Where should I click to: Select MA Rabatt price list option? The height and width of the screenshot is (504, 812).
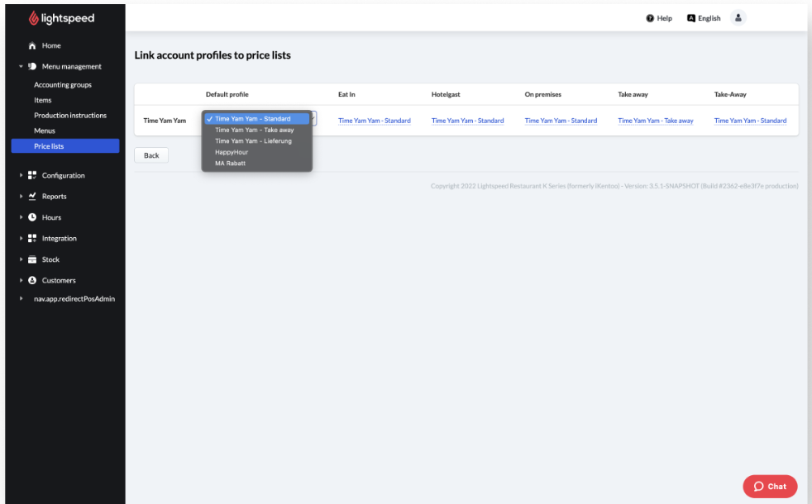(230, 163)
